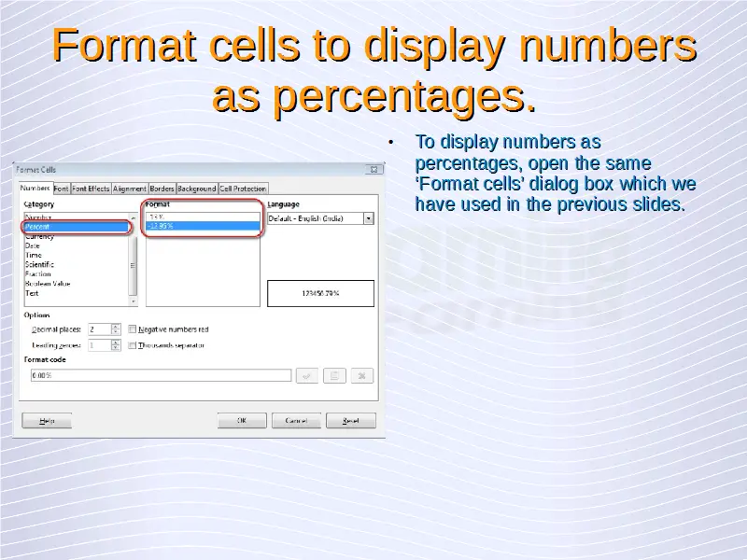Click in the Format code text field
The height and width of the screenshot is (560, 747).
[x=159, y=375]
